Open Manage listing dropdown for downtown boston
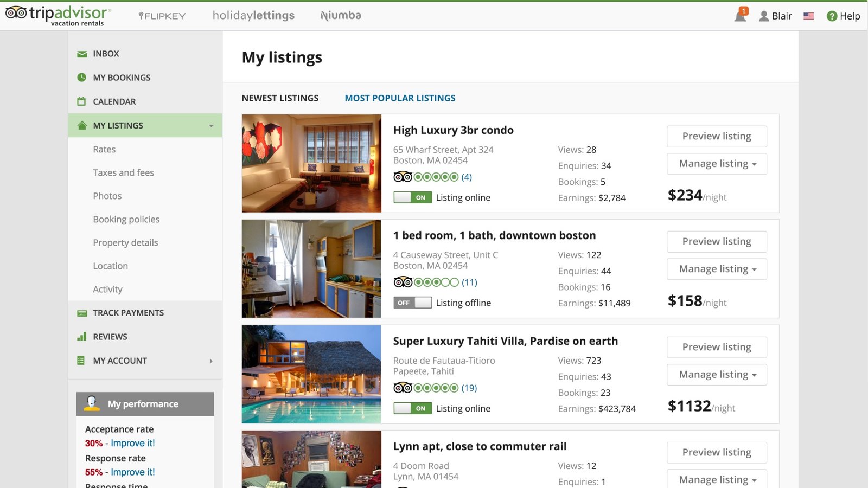 click(x=717, y=269)
